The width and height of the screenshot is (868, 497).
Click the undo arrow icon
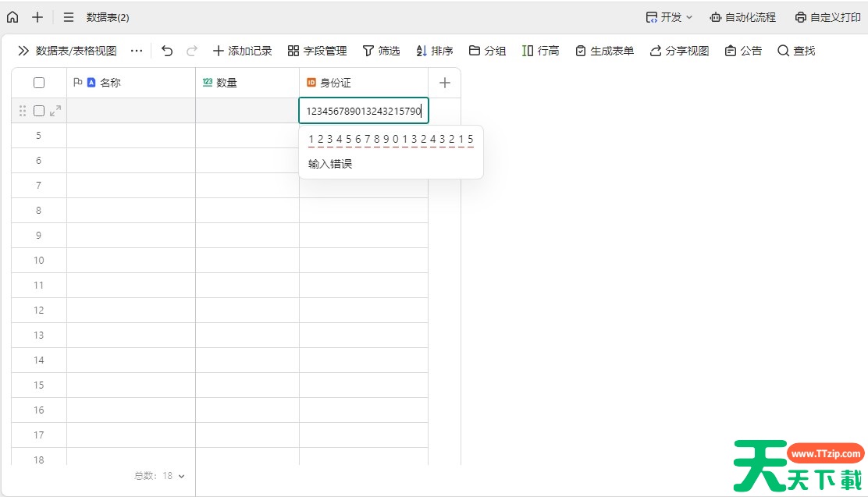[x=167, y=51]
